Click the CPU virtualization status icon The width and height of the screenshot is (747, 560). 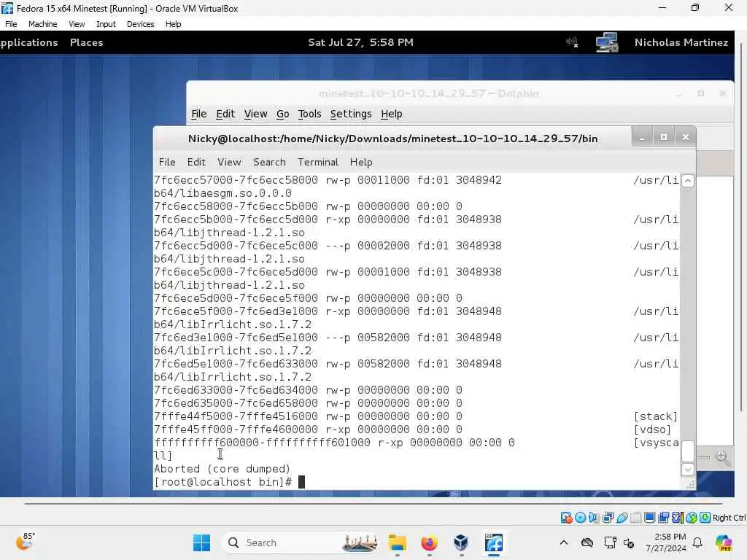coord(678,518)
